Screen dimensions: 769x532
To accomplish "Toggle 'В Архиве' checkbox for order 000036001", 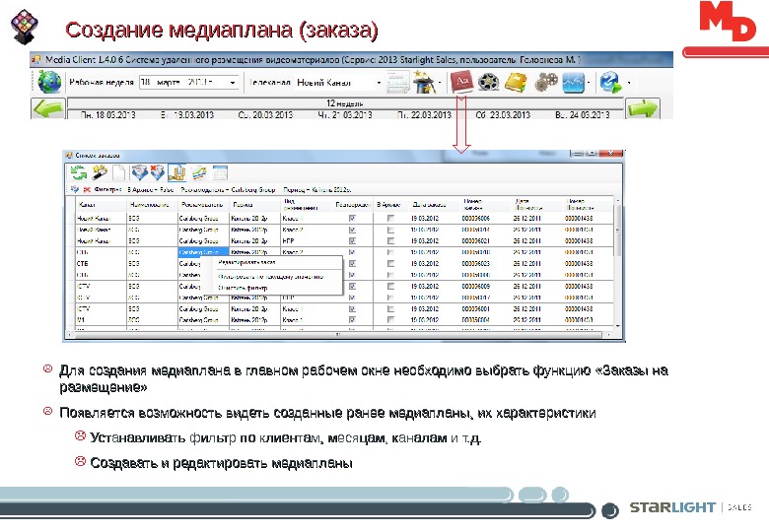I will click(390, 309).
